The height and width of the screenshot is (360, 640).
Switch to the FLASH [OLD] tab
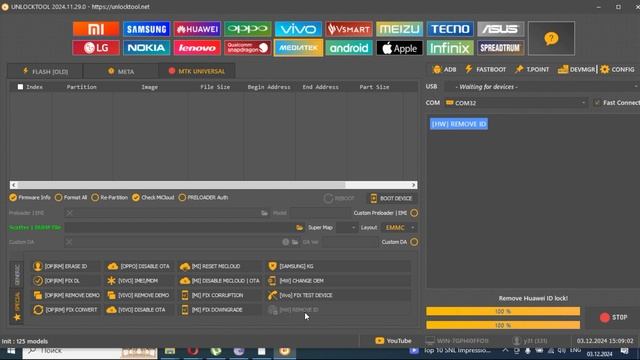tap(45, 71)
